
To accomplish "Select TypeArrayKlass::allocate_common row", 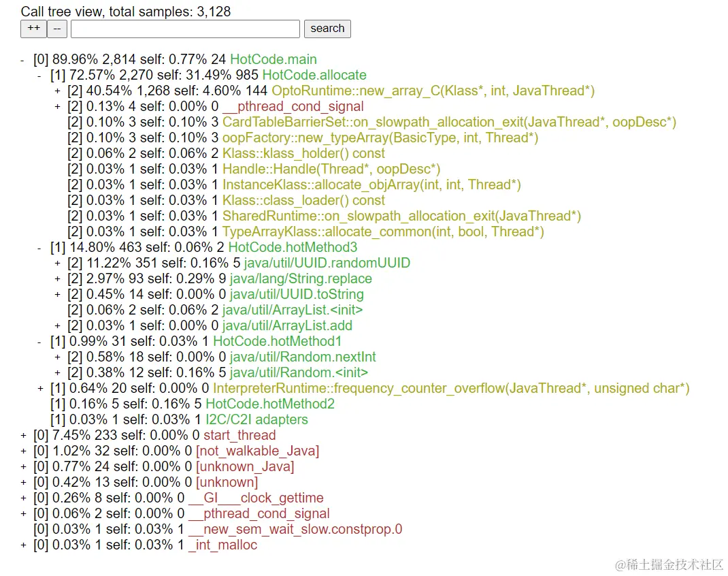I will point(305,231).
